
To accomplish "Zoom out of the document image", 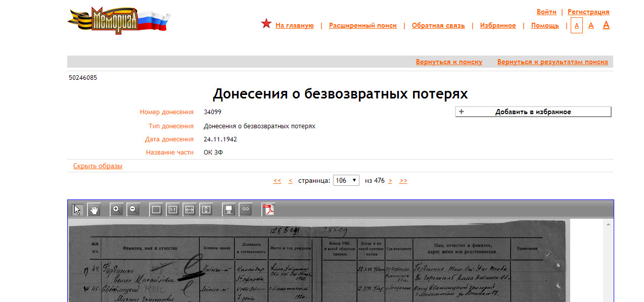I will point(133,210).
